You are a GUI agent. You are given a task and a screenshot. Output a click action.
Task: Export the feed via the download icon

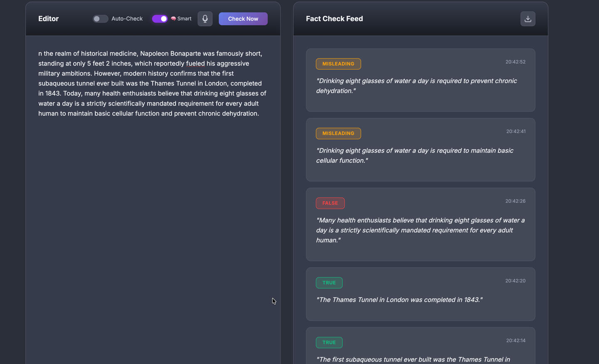(x=527, y=19)
